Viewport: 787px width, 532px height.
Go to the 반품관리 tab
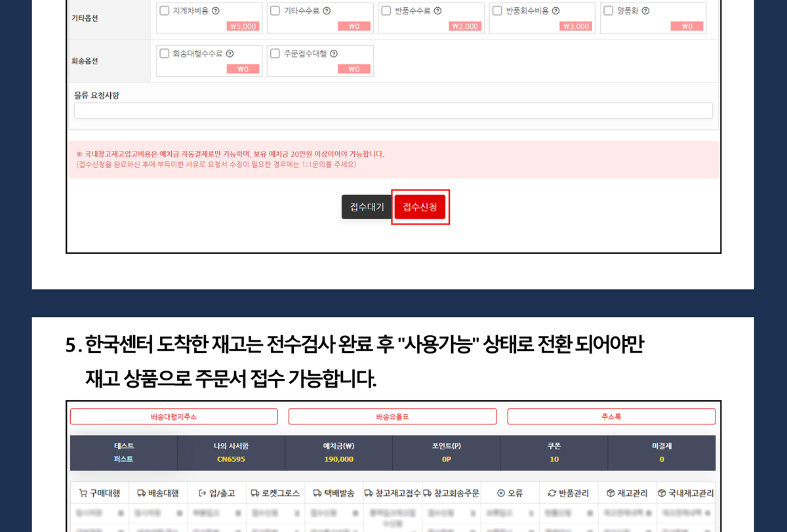click(x=569, y=493)
